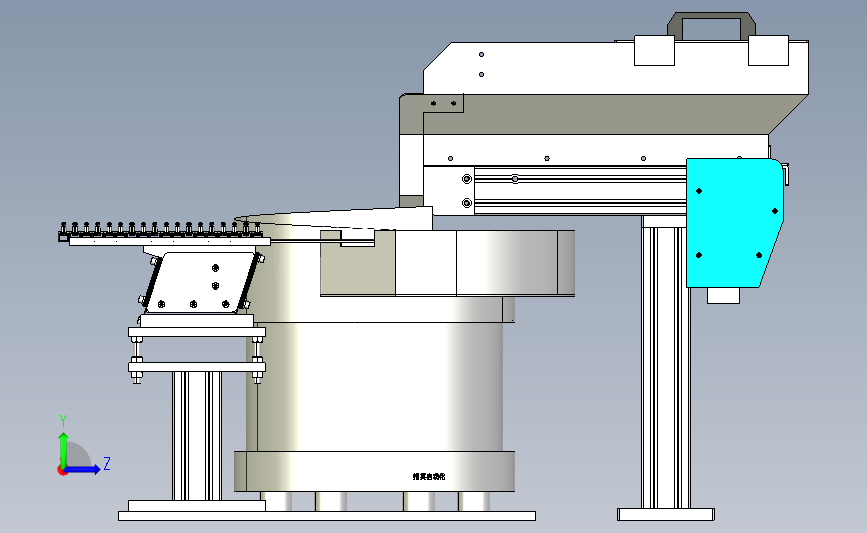Select the foot plate under the tall post
867x533 pixels.
click(666, 515)
